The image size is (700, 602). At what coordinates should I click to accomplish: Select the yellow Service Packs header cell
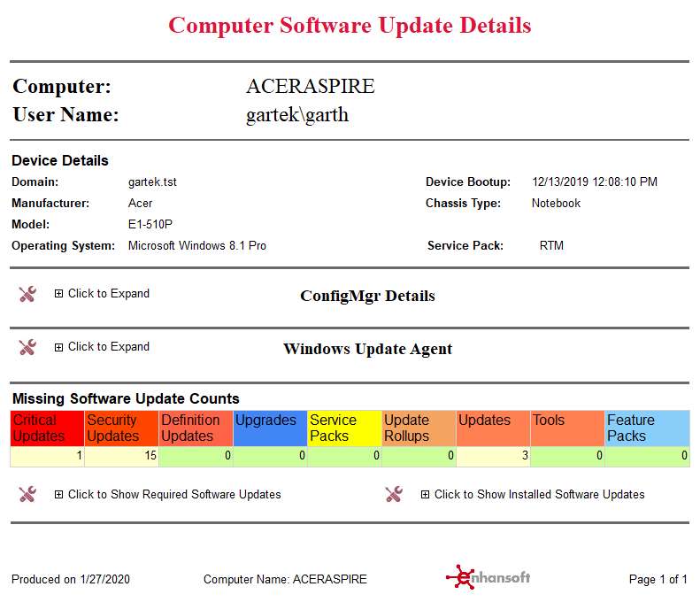(x=344, y=428)
